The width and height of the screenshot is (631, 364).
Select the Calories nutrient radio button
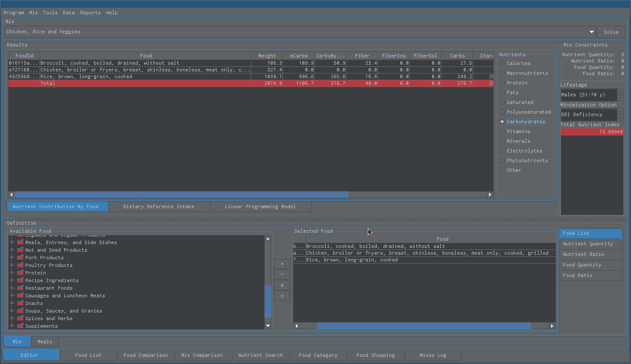point(502,63)
